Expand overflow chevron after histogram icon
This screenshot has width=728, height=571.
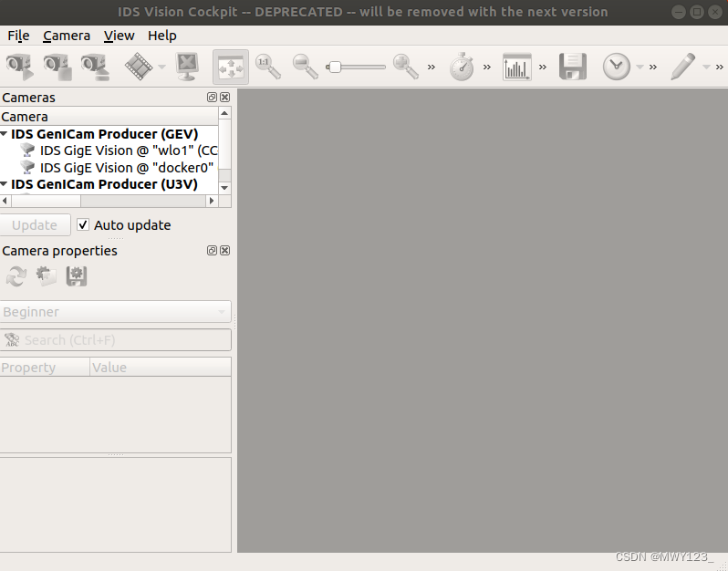542,67
